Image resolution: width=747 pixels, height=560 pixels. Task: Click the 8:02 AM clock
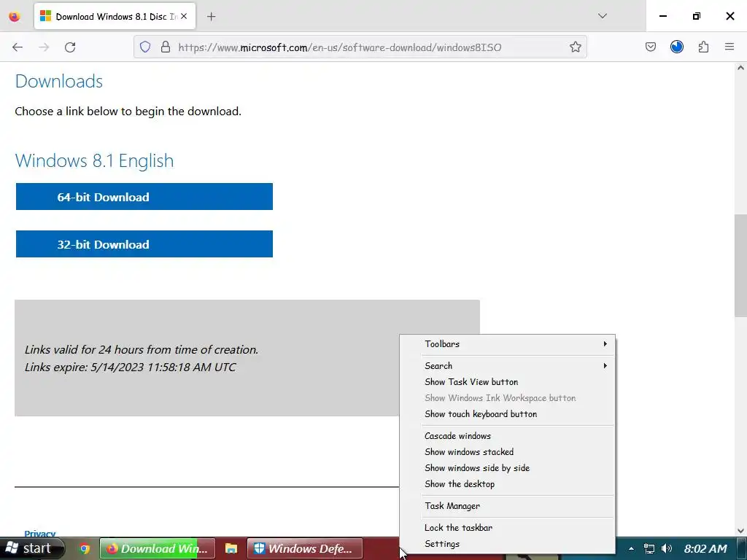[705, 548]
